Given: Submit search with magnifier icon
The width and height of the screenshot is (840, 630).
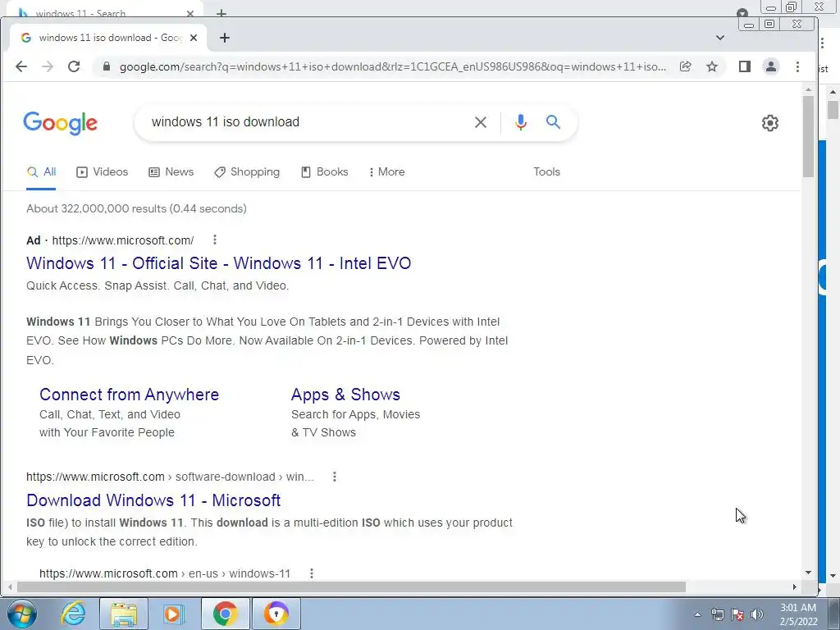Looking at the screenshot, I should coord(553,122).
